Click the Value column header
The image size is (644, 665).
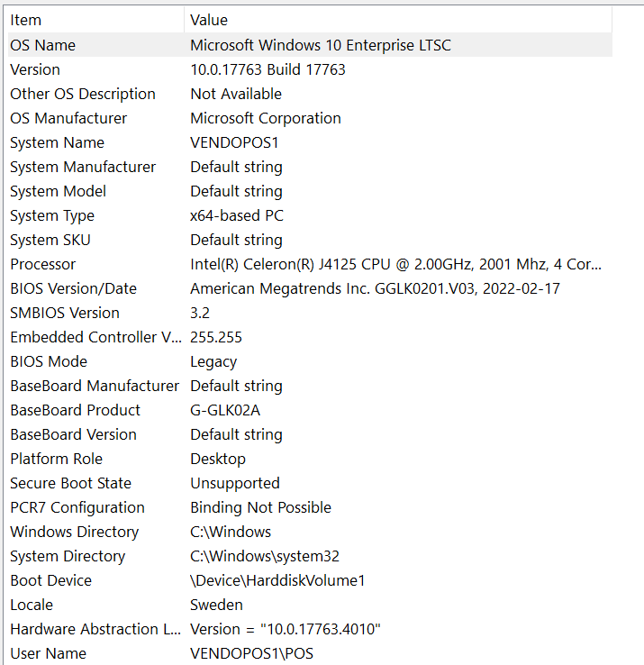point(209,20)
